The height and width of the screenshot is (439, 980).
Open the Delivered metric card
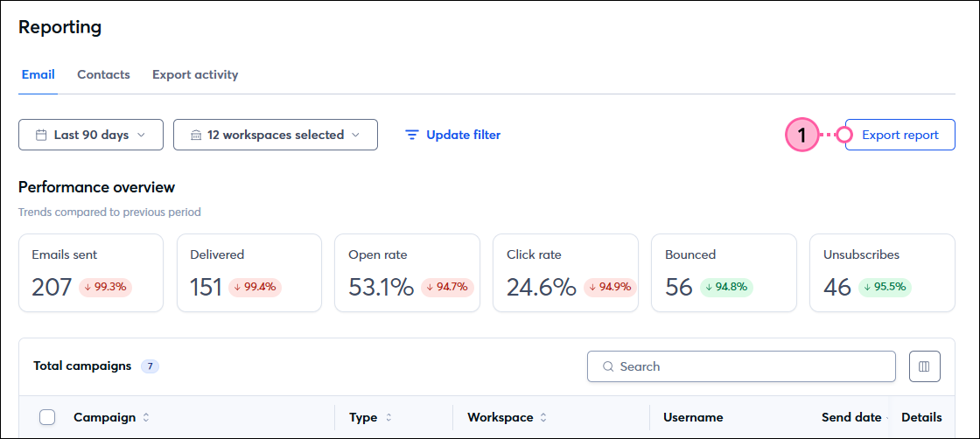[249, 273]
